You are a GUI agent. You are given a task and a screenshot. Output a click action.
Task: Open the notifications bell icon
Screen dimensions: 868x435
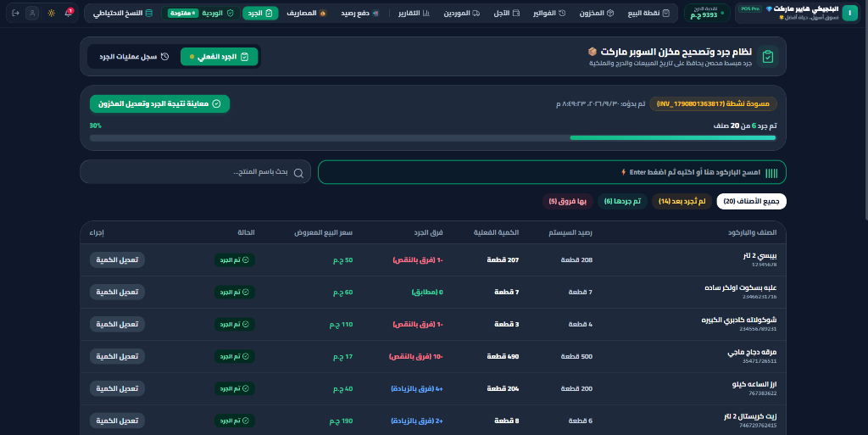69,13
